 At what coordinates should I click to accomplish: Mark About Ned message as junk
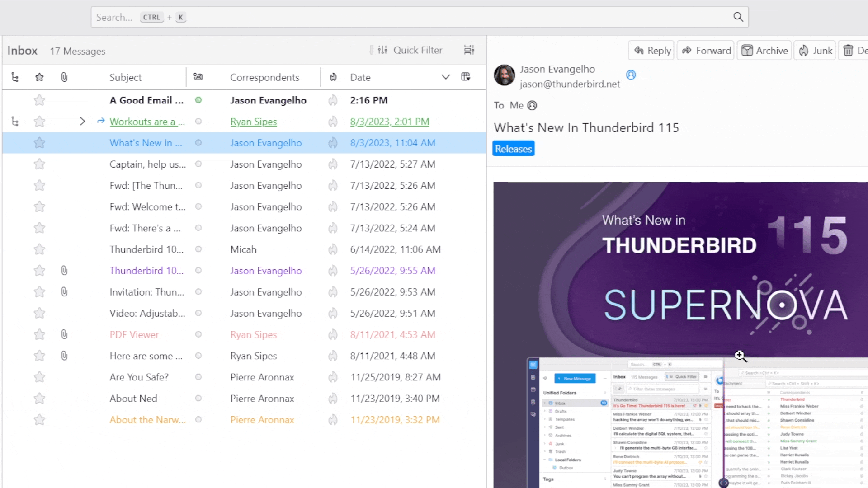(333, 399)
